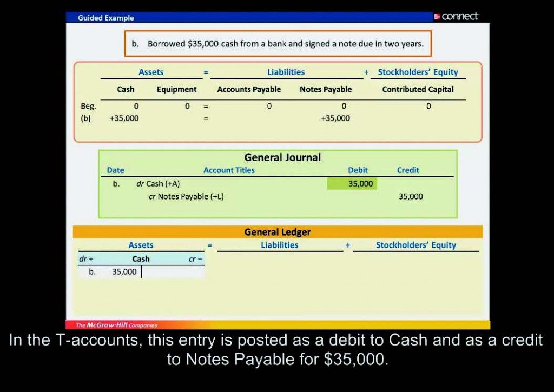Image resolution: width=554 pixels, height=392 pixels.
Task: Click the Beg. row label
Action: (88, 106)
